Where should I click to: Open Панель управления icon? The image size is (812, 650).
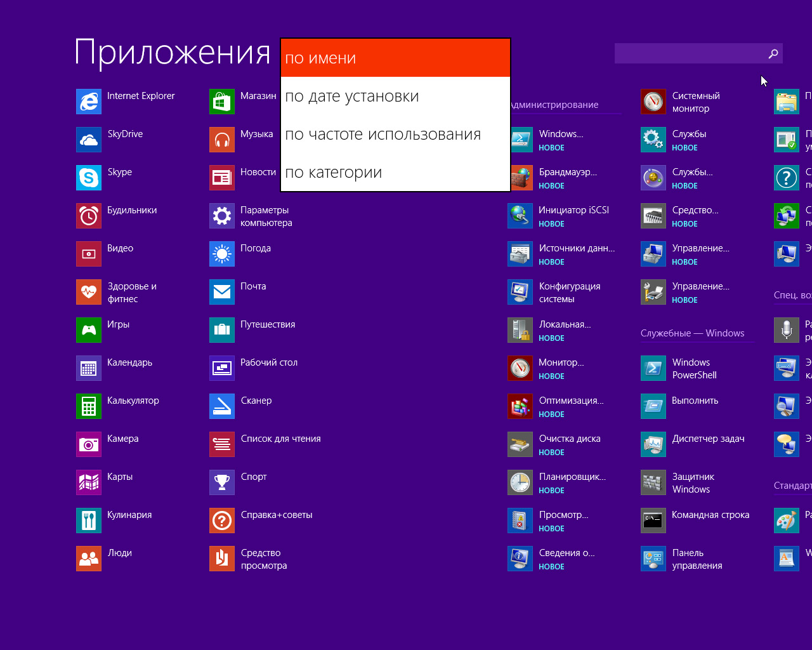click(x=653, y=559)
